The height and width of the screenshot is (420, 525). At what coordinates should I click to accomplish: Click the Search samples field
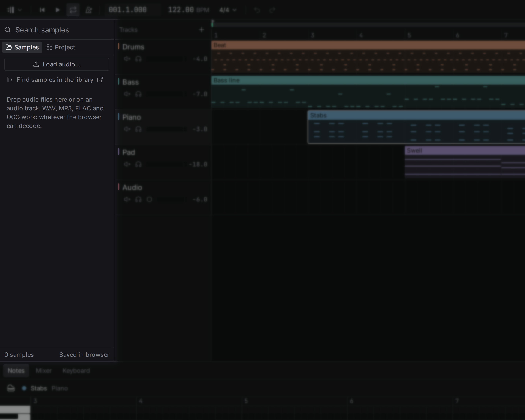click(x=57, y=30)
